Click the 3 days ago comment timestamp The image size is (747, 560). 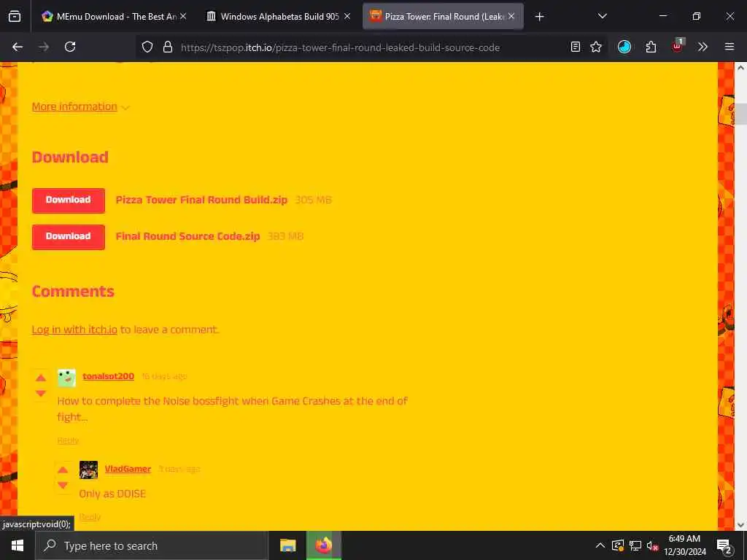click(179, 470)
